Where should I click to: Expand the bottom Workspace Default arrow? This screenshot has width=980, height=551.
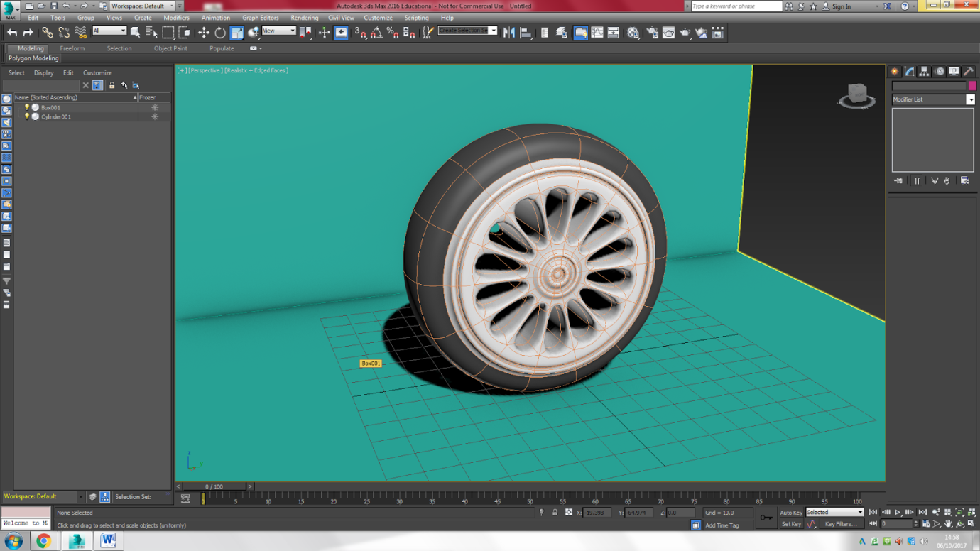(80, 497)
